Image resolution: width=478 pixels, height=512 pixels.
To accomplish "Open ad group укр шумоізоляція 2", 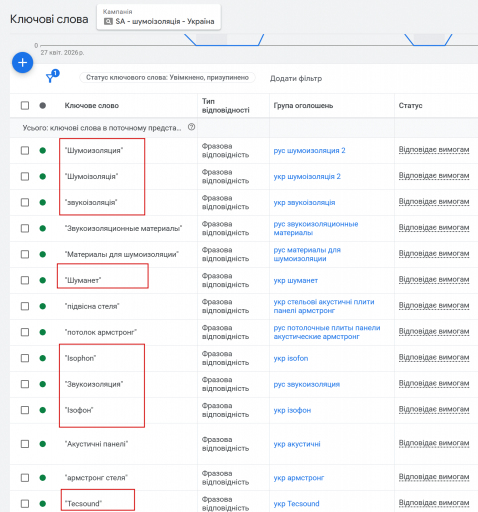I will tap(307, 177).
